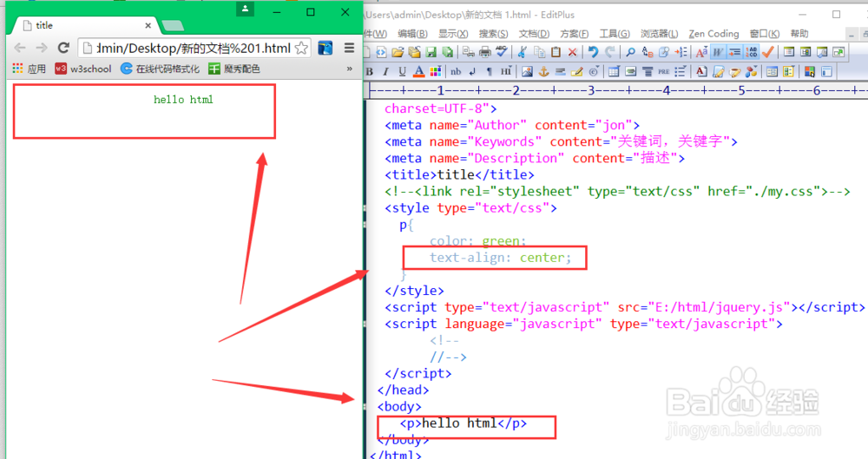Open font color A tool
868x459 pixels.
click(x=419, y=71)
